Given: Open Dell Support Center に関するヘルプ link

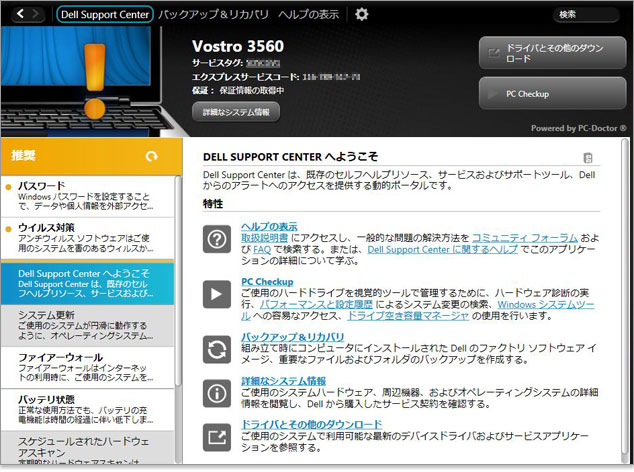Looking at the screenshot, I should click(442, 249).
